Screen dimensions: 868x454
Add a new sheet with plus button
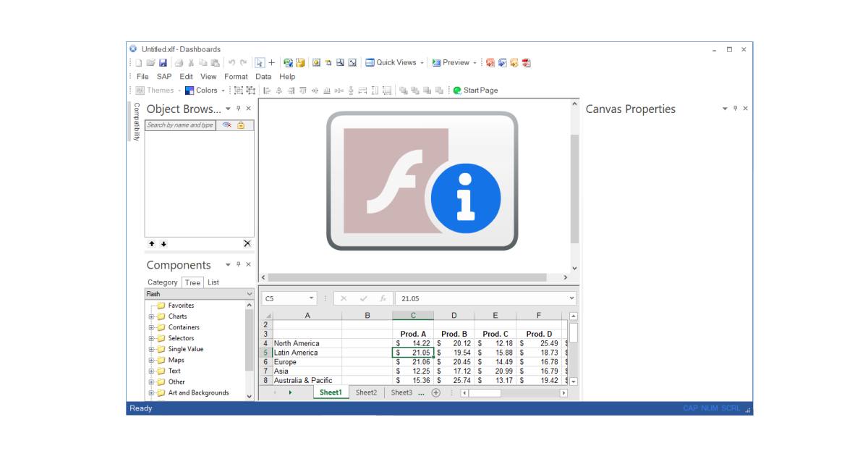[436, 392]
